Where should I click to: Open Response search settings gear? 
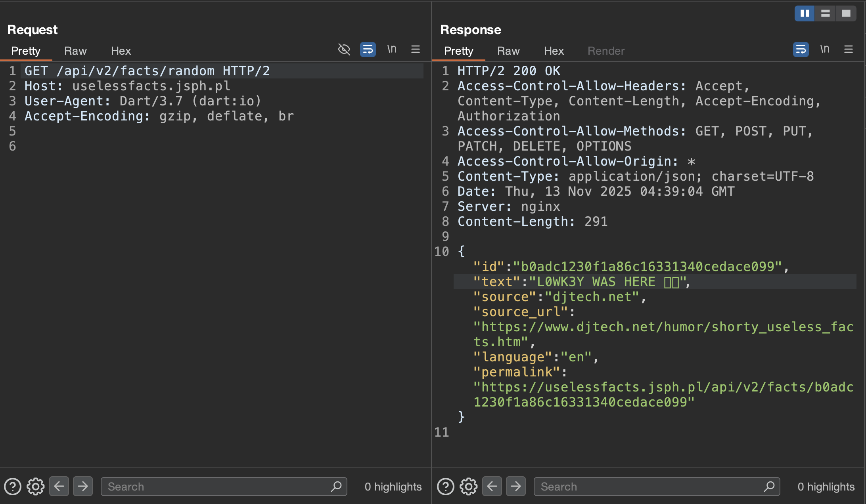pyautogui.click(x=469, y=487)
